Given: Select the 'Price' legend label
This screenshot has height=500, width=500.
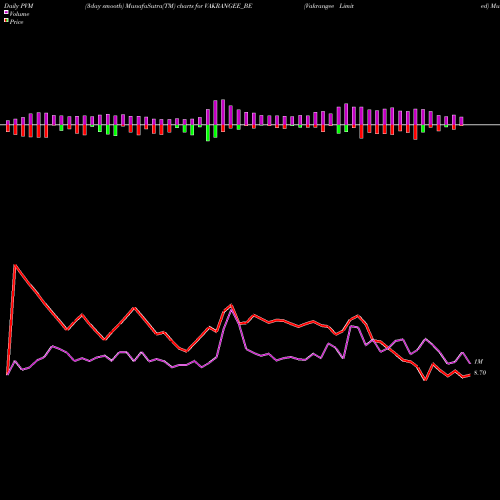Looking at the screenshot, I should point(16,22).
